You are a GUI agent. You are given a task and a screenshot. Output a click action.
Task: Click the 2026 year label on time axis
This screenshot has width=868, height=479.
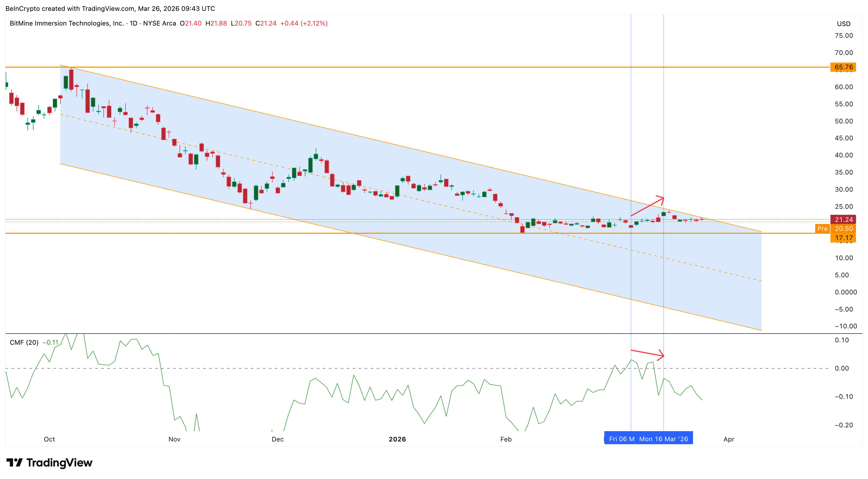[x=397, y=439]
